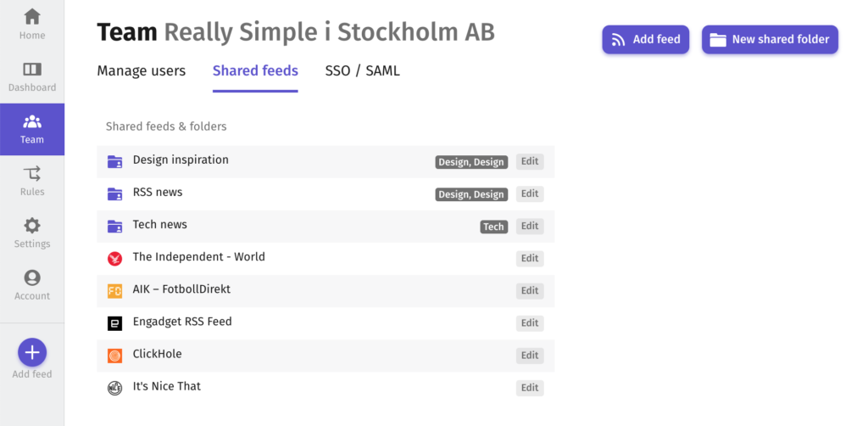Switch to the Manage users tab

coord(142,71)
